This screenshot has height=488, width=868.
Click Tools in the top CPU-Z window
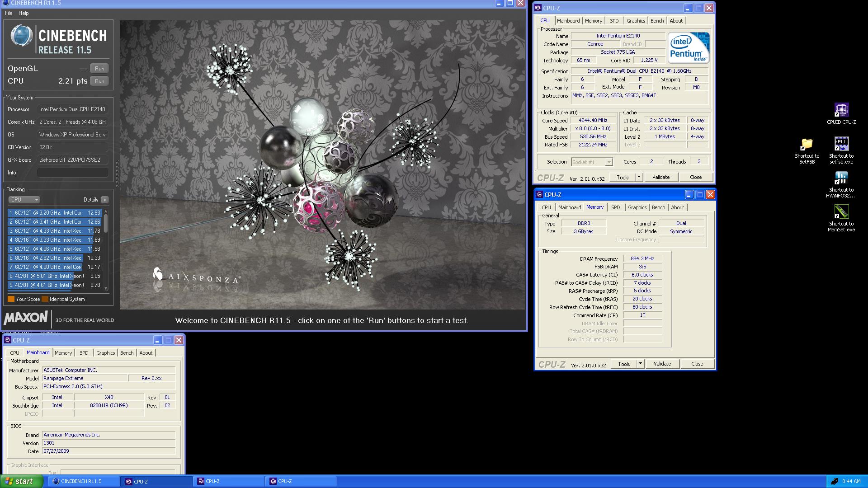point(623,178)
